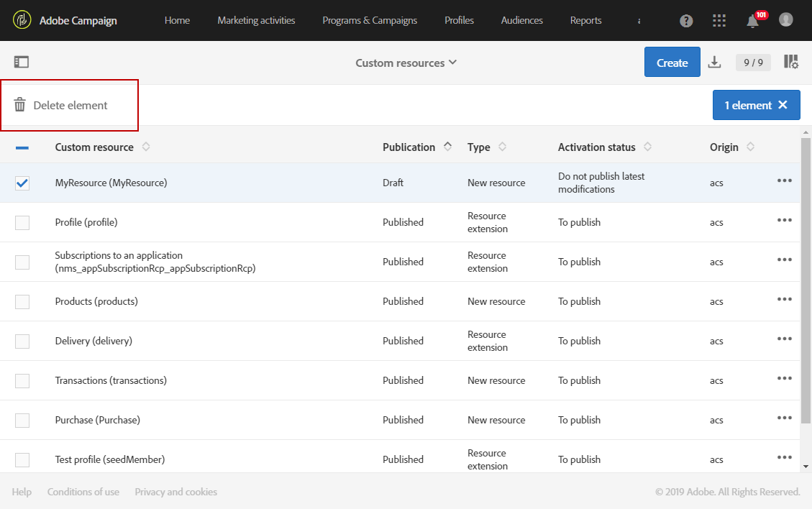Dismiss the 1 element selection badge

[x=783, y=105]
